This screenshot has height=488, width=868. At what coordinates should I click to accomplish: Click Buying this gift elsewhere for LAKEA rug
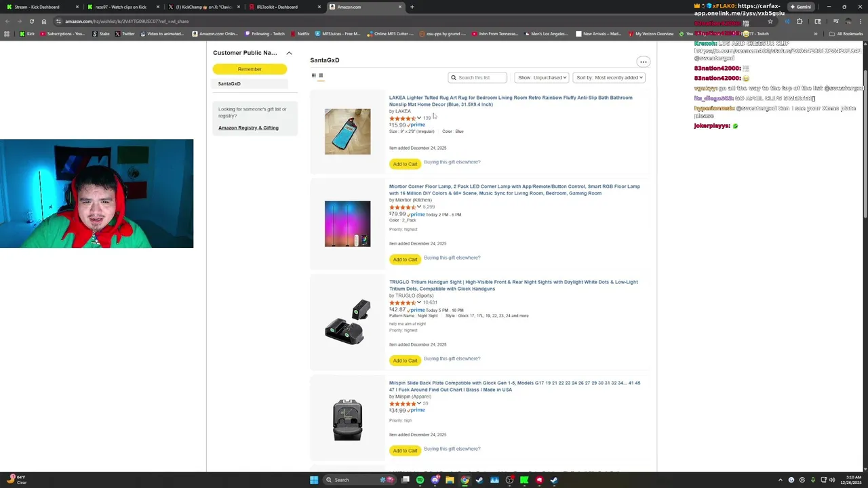pos(452,162)
